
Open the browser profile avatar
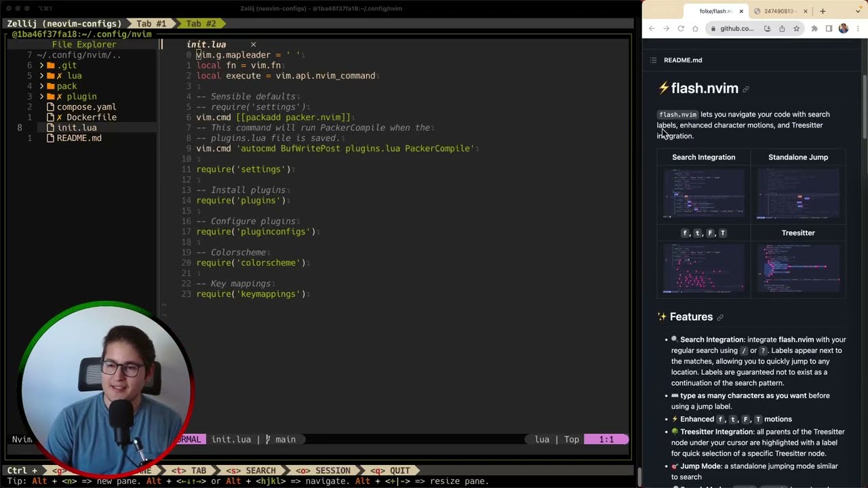click(844, 28)
